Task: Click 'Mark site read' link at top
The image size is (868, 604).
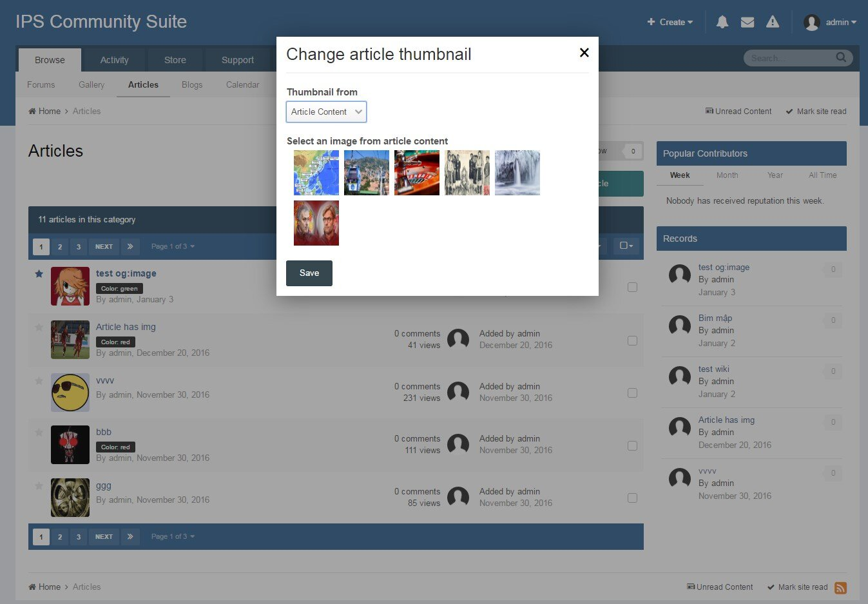Action: point(816,112)
